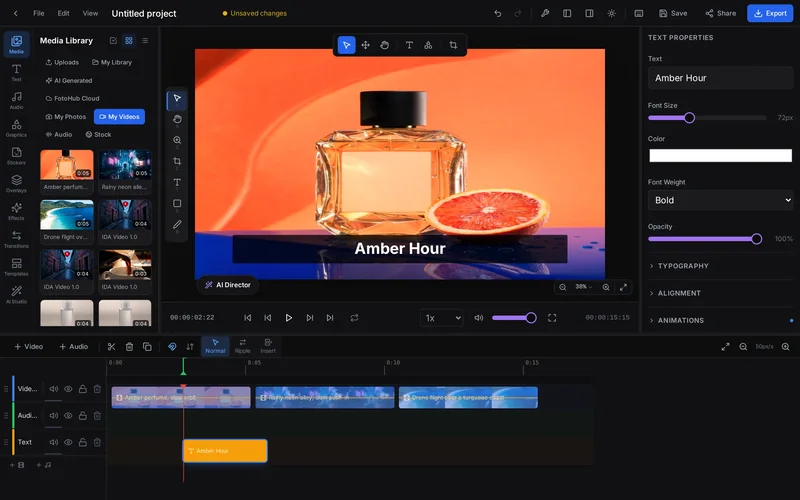Open the wrench settings tool
This screenshot has width=800, height=500.
click(x=545, y=13)
